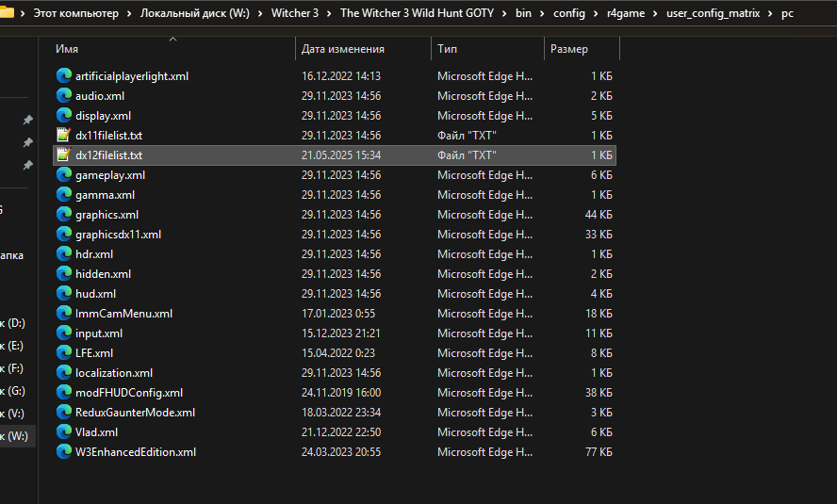Click the Vlad.xml file icon
The image size is (837, 504).
point(64,432)
